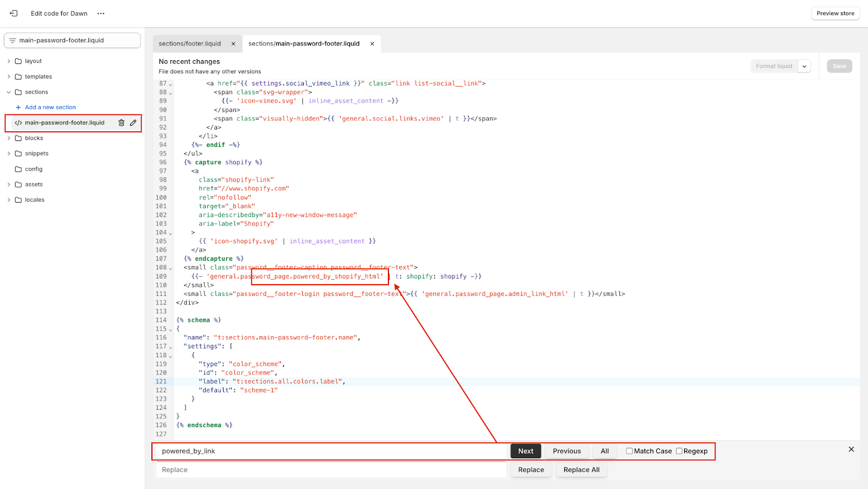Enable the Regexp checkbox
Screen dimensions: 868x489
(x=679, y=451)
